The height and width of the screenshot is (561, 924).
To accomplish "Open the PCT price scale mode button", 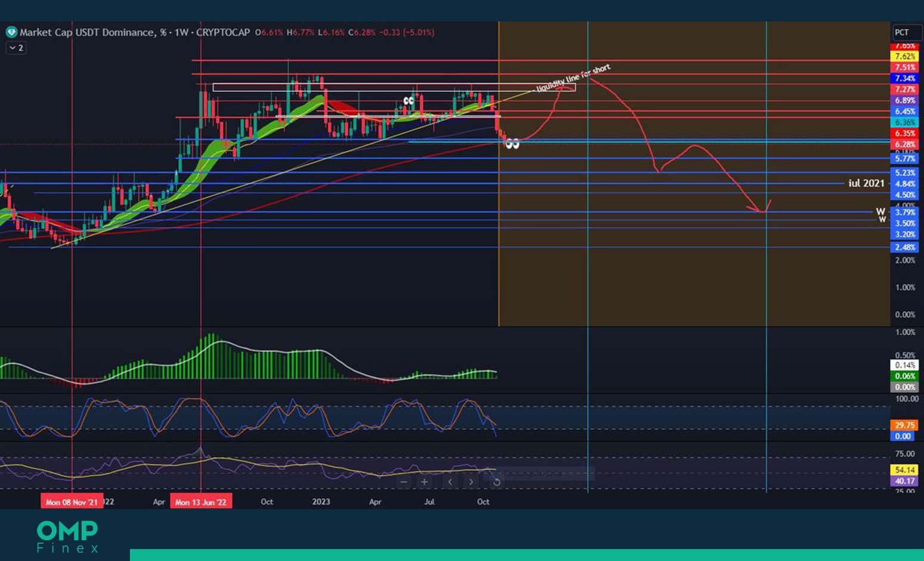I will click(x=906, y=32).
